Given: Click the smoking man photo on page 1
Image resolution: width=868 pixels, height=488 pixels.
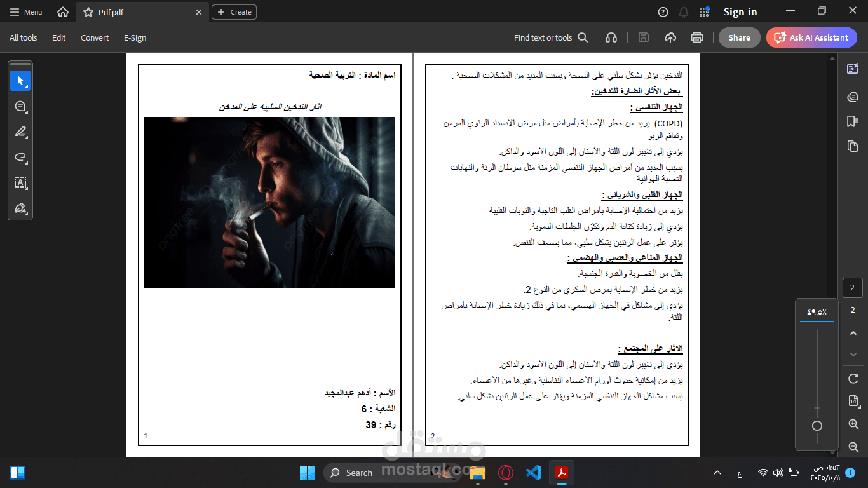Looking at the screenshot, I should 269,202.
